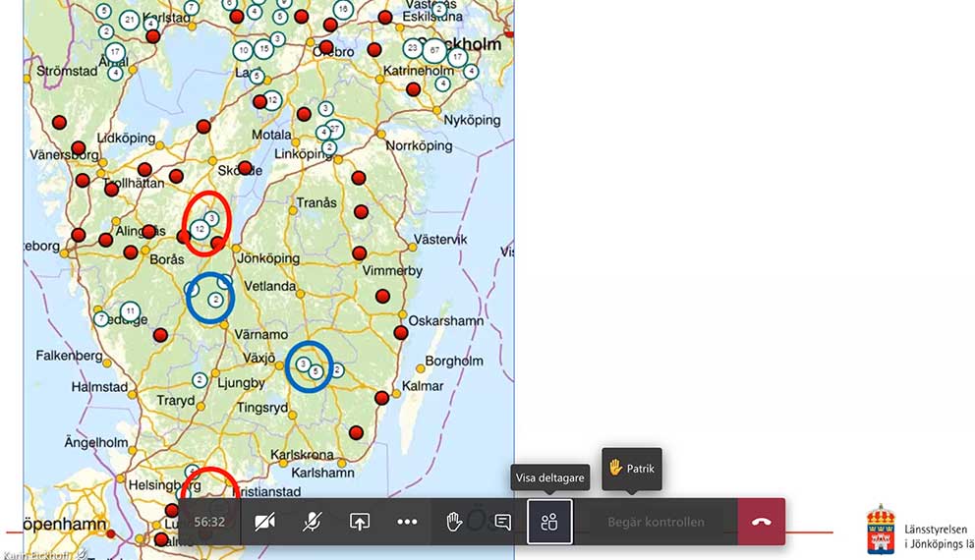
Task: Click the Länsstyrelsen crest logo
Action: pos(881,530)
